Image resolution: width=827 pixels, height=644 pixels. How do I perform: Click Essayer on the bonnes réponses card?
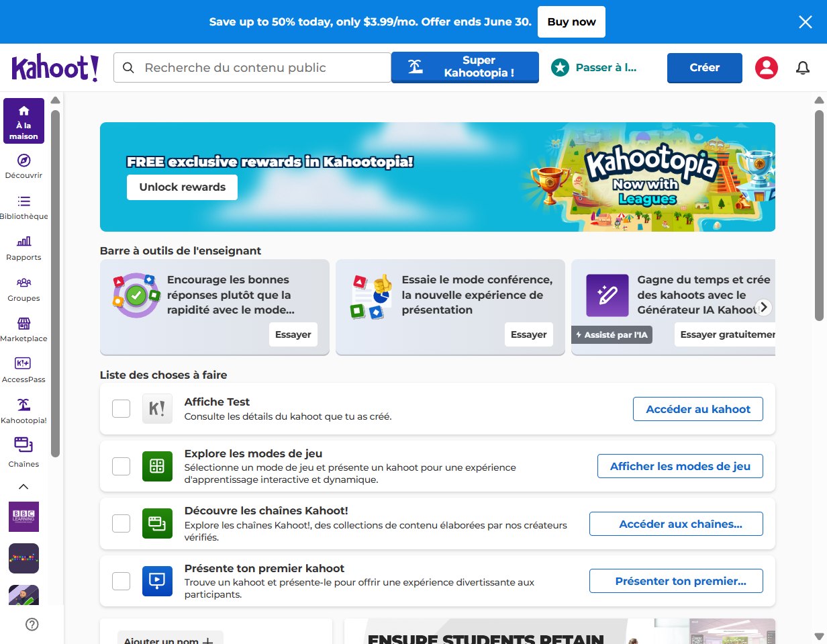point(293,334)
